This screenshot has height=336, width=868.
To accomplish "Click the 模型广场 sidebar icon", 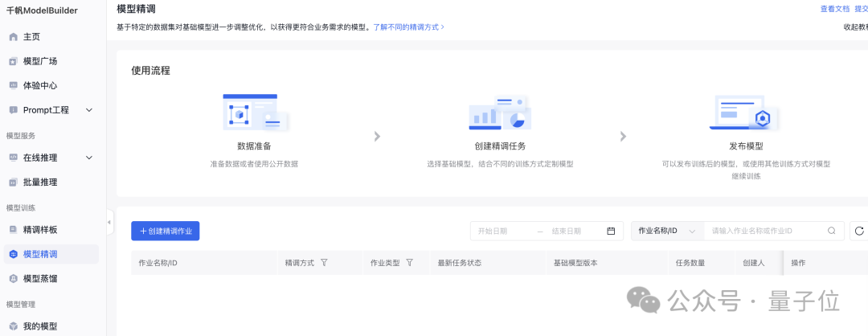I will [x=13, y=61].
